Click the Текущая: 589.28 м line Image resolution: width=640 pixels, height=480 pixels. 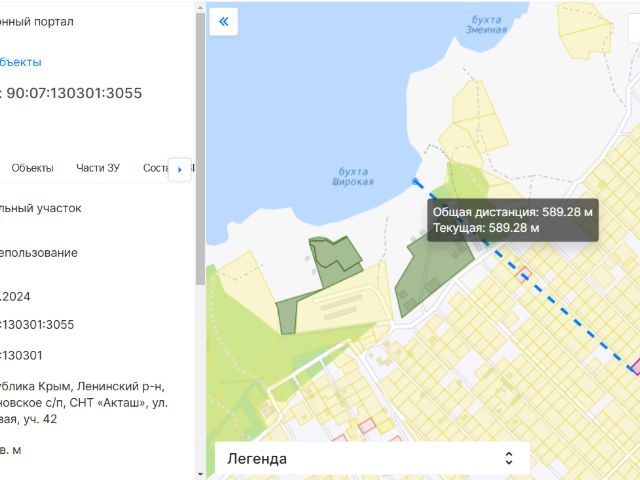[486, 228]
